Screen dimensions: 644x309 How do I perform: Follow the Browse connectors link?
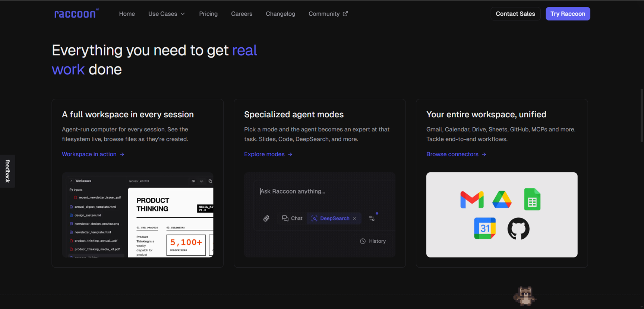[456, 154]
